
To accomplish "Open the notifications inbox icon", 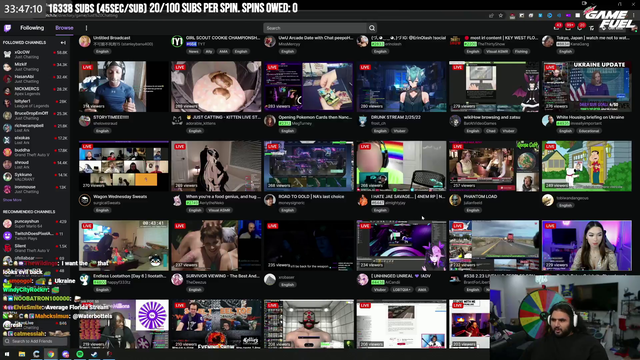I will point(568,28).
